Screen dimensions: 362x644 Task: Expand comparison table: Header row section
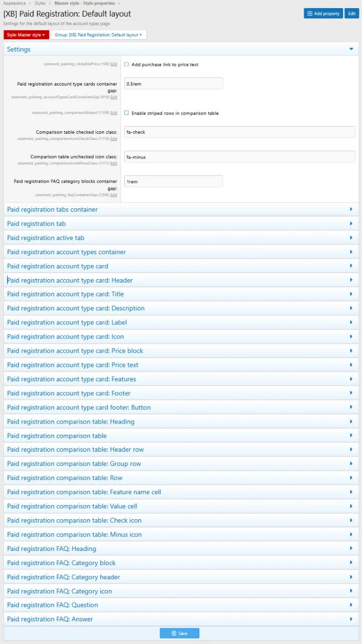pos(181,450)
